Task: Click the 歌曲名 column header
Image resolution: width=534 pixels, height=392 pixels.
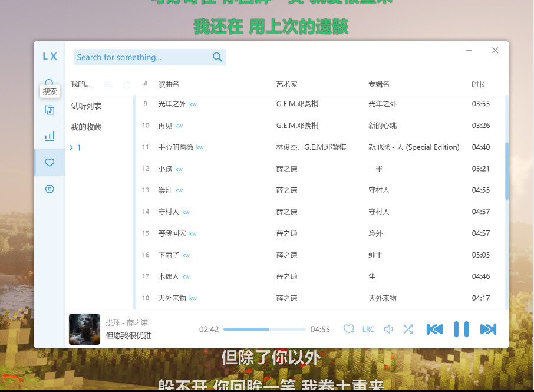Action: [x=168, y=84]
